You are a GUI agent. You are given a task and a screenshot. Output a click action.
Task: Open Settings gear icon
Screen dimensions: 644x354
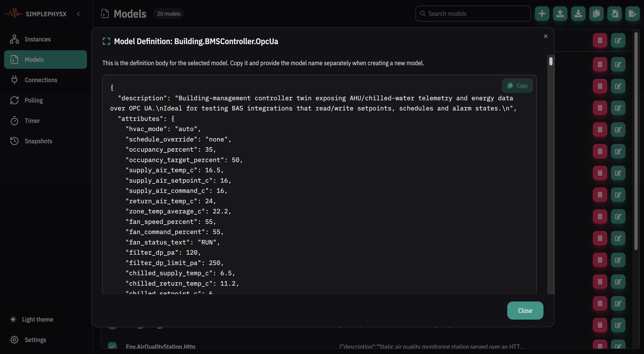14,340
